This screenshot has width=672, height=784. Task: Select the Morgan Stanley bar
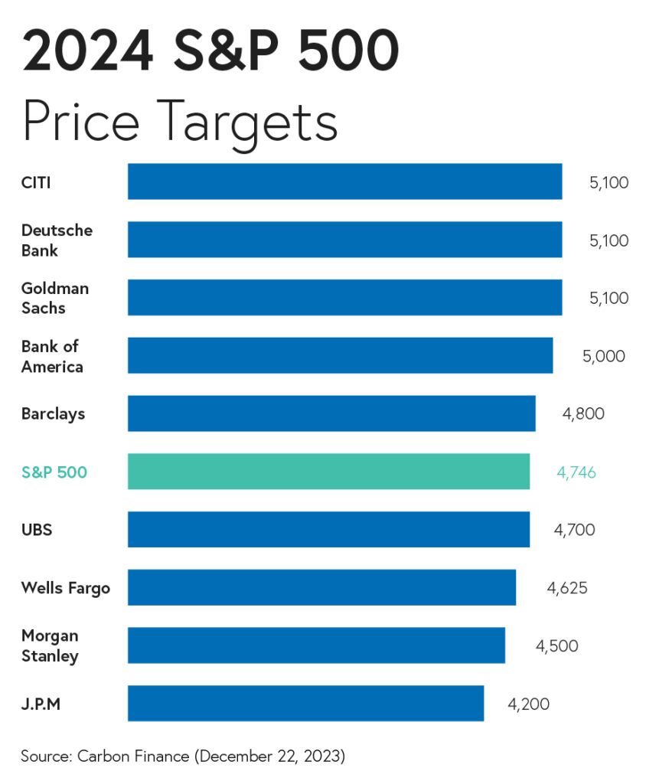[317, 645]
